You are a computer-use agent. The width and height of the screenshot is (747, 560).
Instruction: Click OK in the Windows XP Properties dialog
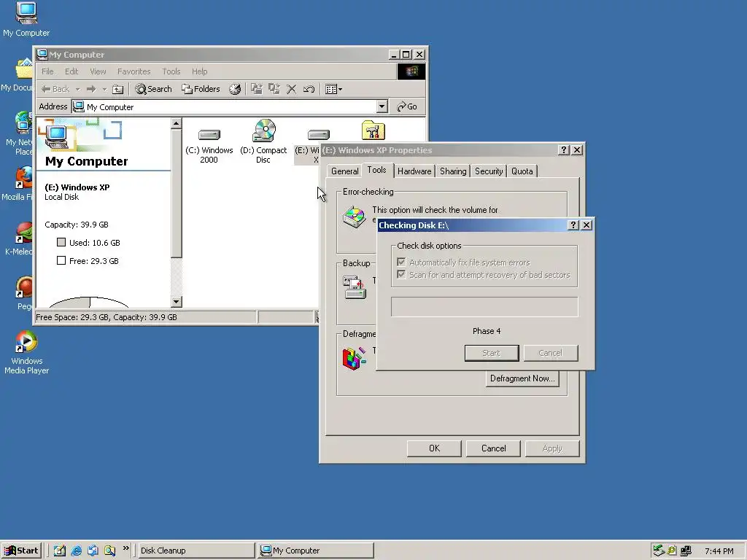click(x=434, y=448)
